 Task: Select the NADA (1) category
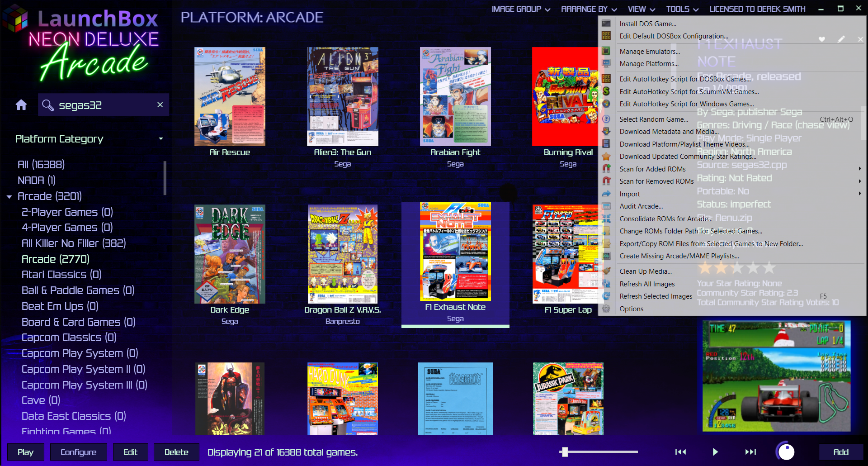click(37, 181)
